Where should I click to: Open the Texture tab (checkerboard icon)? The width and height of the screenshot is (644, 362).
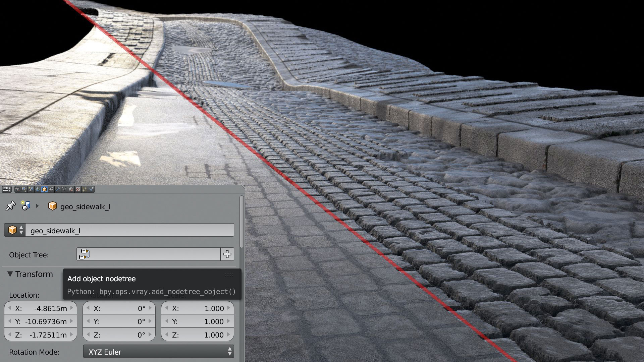point(78,189)
